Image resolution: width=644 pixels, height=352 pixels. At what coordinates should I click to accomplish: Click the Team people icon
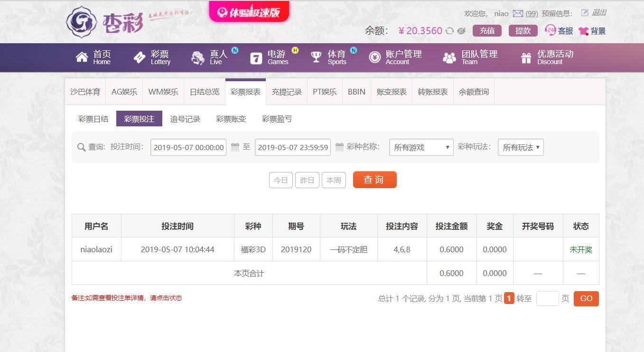[449, 57]
